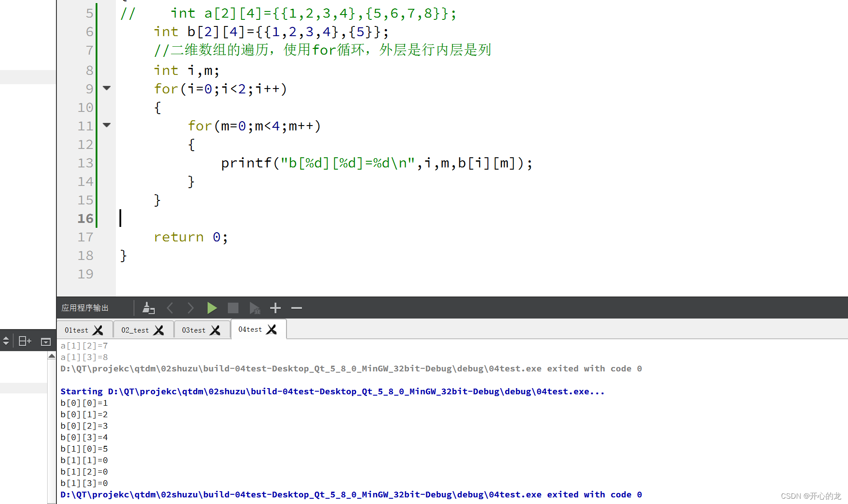This screenshot has height=504, width=848.
Task: Click the close sidebar panel icon
Action: pyautogui.click(x=45, y=341)
